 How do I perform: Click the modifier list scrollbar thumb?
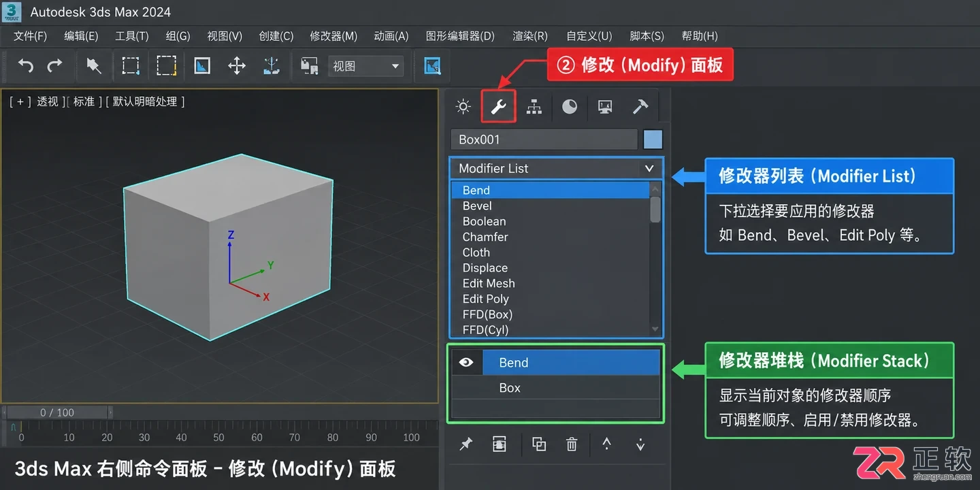coord(655,210)
